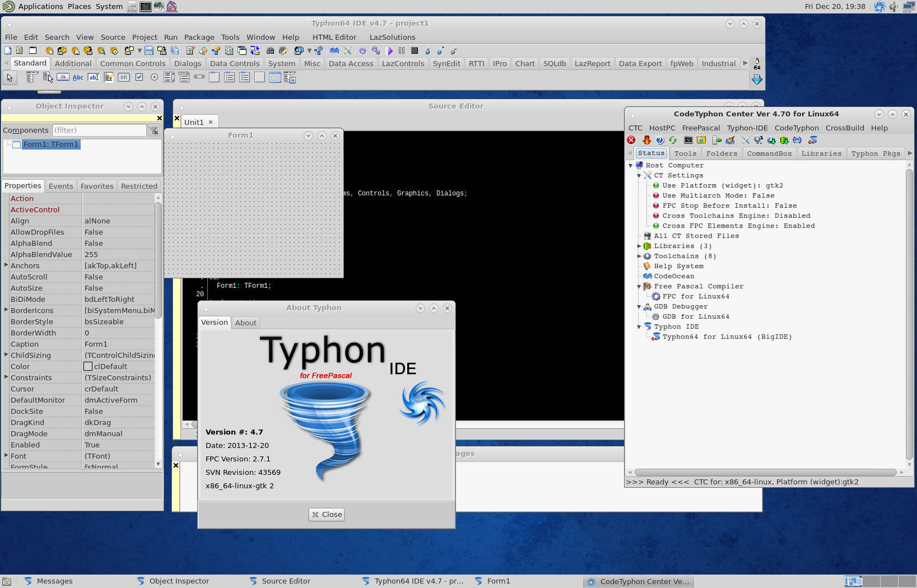This screenshot has width=917, height=588.
Task: Expand the Libraries (3) tree node
Action: click(639, 246)
